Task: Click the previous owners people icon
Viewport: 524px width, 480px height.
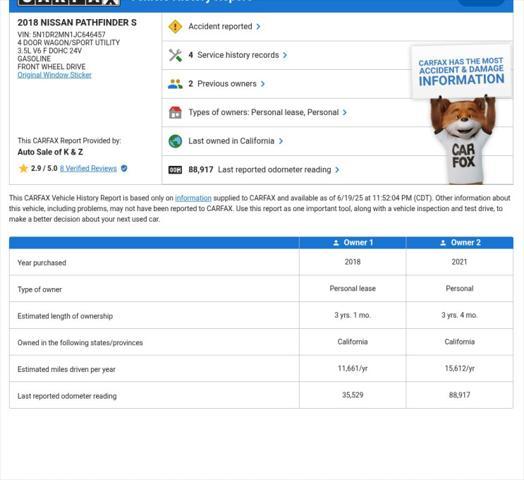Action: [x=175, y=84]
